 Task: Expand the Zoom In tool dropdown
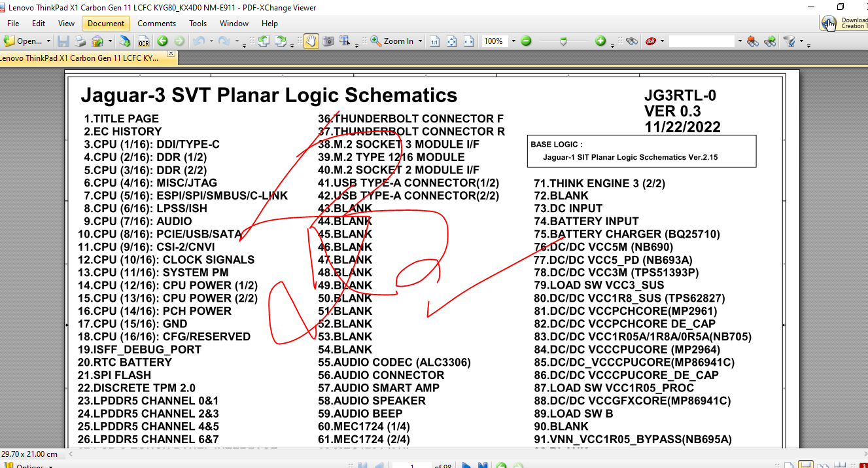pyautogui.click(x=420, y=41)
